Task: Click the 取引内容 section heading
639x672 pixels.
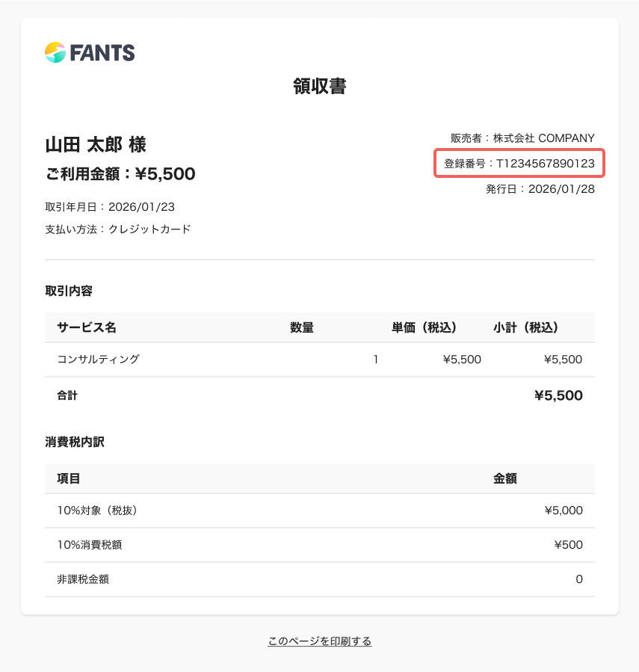Action: pos(69,291)
